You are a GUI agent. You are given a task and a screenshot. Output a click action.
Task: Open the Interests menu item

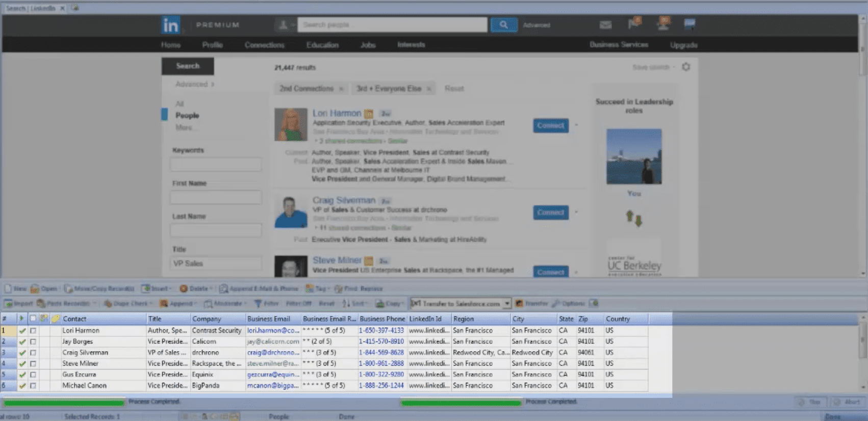tap(411, 45)
